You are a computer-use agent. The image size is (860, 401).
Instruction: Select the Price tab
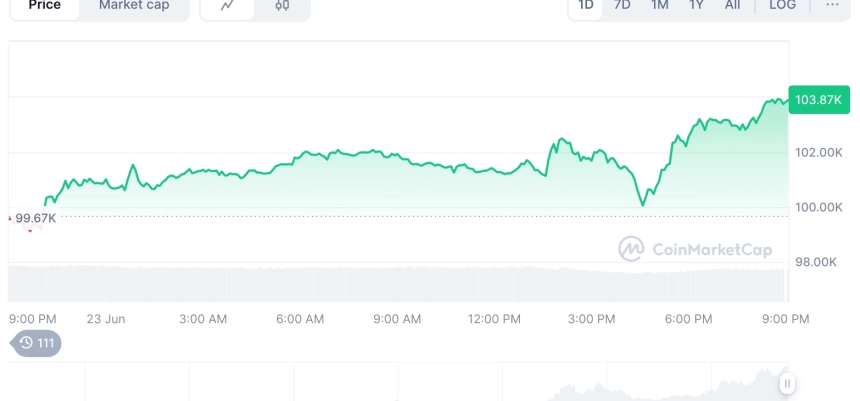(x=44, y=5)
